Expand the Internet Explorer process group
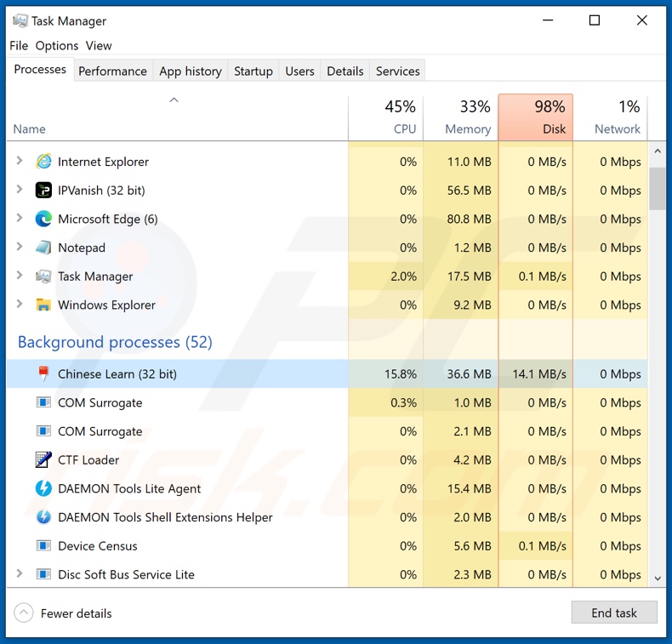Screen dimensions: 672x644 click(x=20, y=161)
